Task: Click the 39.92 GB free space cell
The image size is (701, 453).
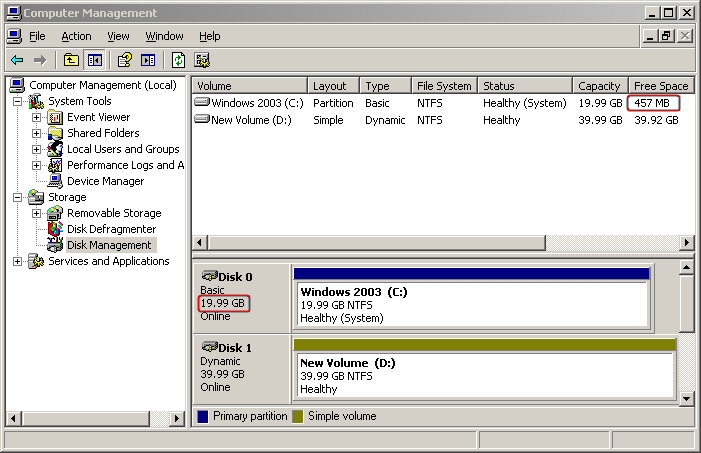Action: (656, 120)
